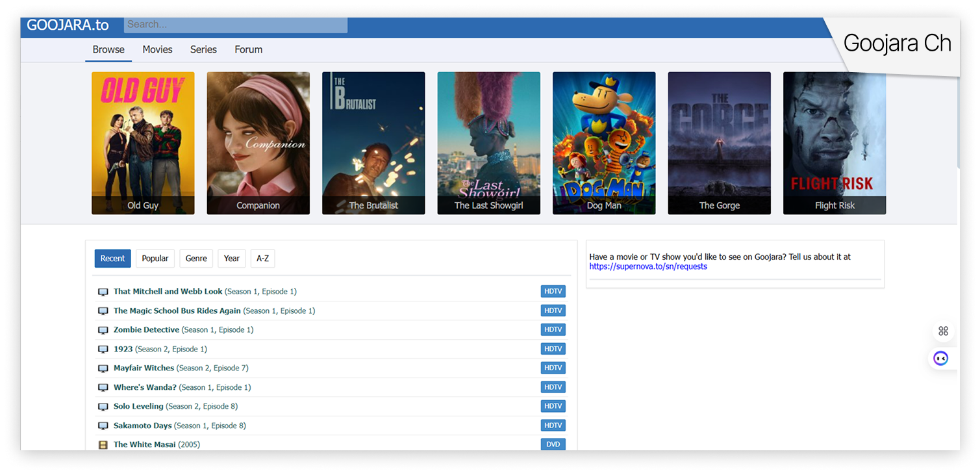Select the Popular filter button
The height and width of the screenshot is (473, 980).
[x=155, y=259]
